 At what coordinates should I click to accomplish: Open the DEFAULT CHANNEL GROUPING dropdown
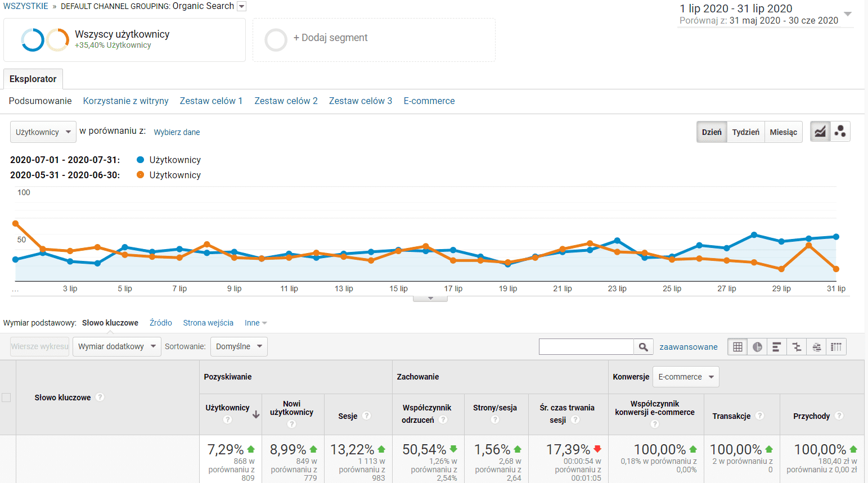pyautogui.click(x=242, y=6)
